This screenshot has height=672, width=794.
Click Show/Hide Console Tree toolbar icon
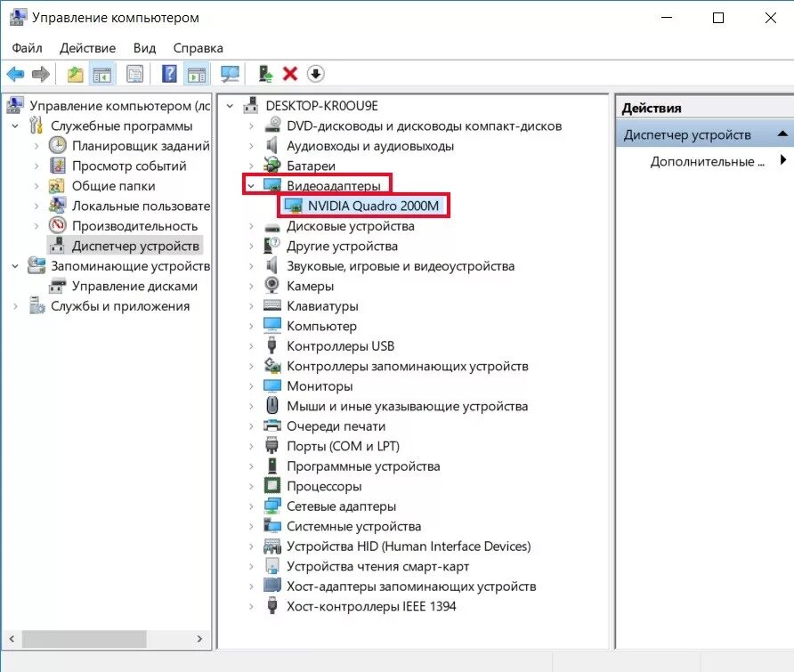tap(102, 74)
